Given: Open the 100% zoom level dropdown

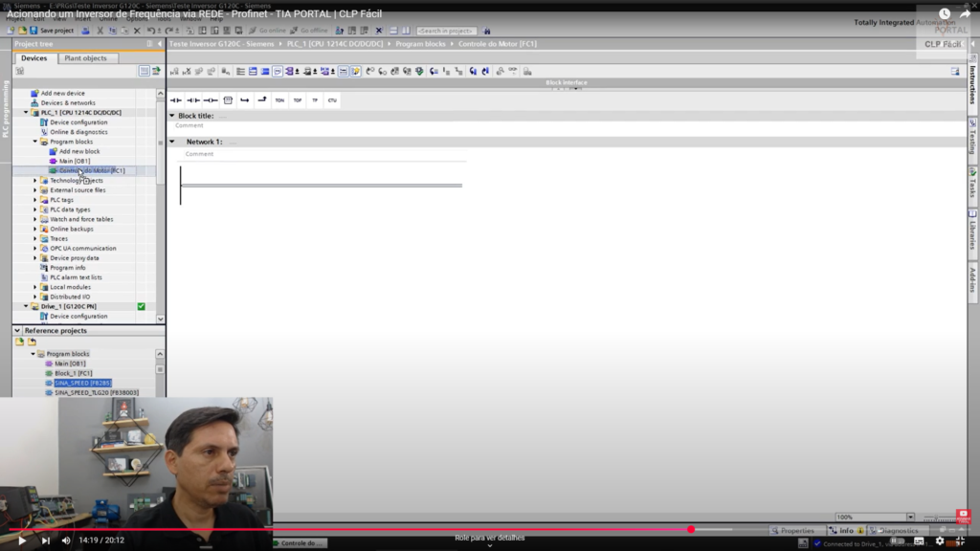Looking at the screenshot, I should pos(911,518).
